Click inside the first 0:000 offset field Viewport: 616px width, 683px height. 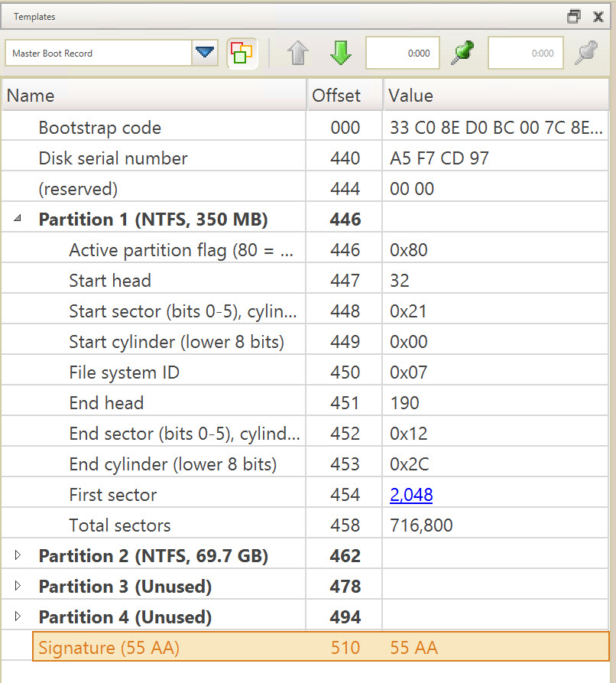coord(403,53)
